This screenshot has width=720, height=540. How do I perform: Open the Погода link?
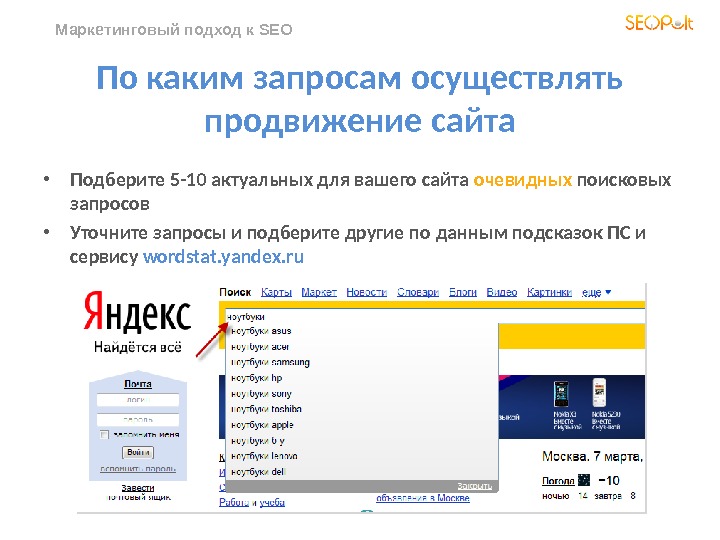point(558,481)
